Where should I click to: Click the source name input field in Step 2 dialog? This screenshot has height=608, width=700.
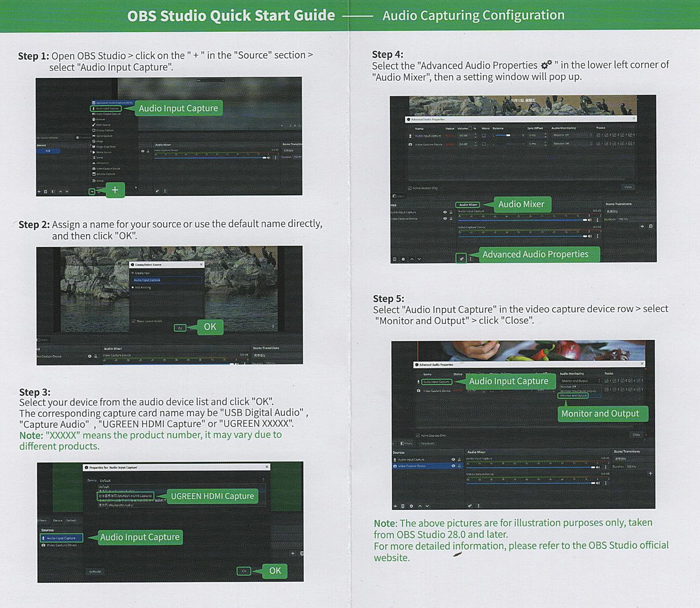[167, 280]
